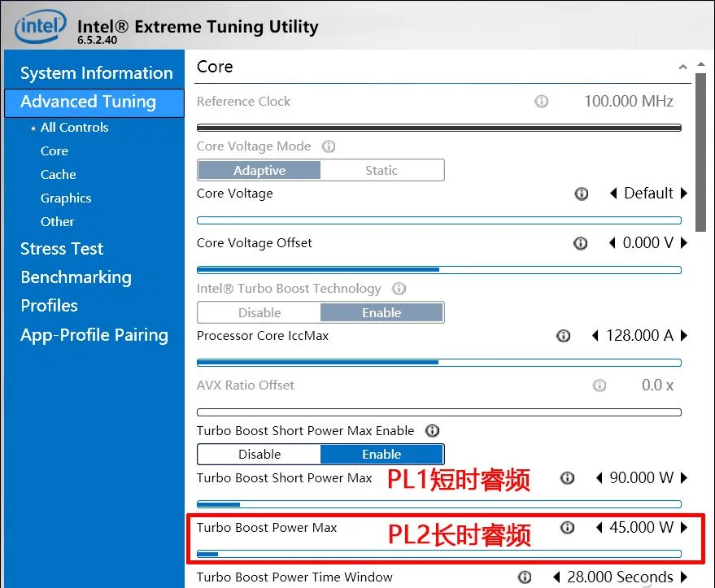This screenshot has height=588, width=715.
Task: Adjust the Turbo Boost Short Power Max slider
Action: (x=439, y=504)
